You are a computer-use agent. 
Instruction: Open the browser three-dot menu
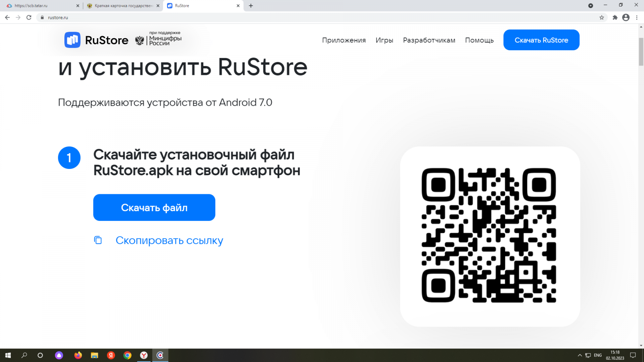(x=637, y=18)
